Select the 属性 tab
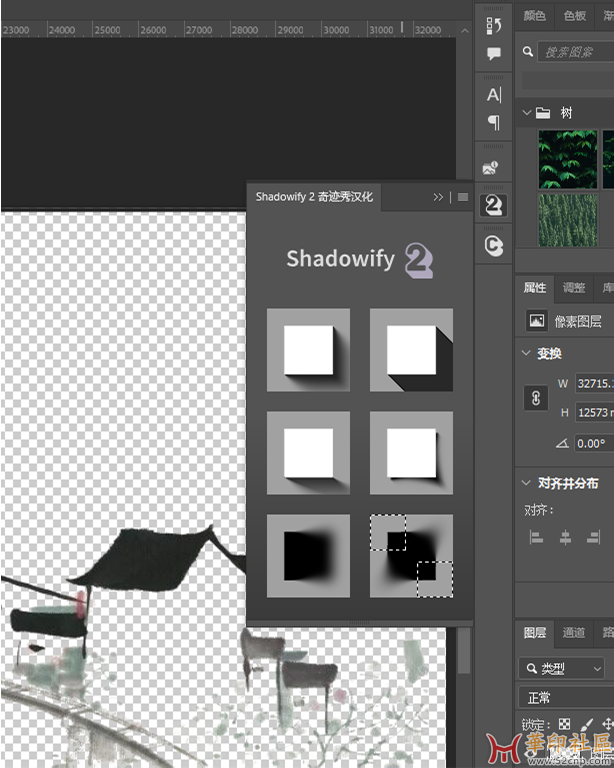The width and height of the screenshot is (614, 768). tap(535, 288)
